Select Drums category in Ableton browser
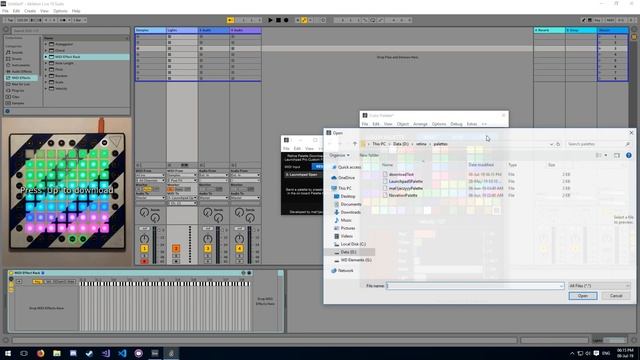 tap(16, 59)
